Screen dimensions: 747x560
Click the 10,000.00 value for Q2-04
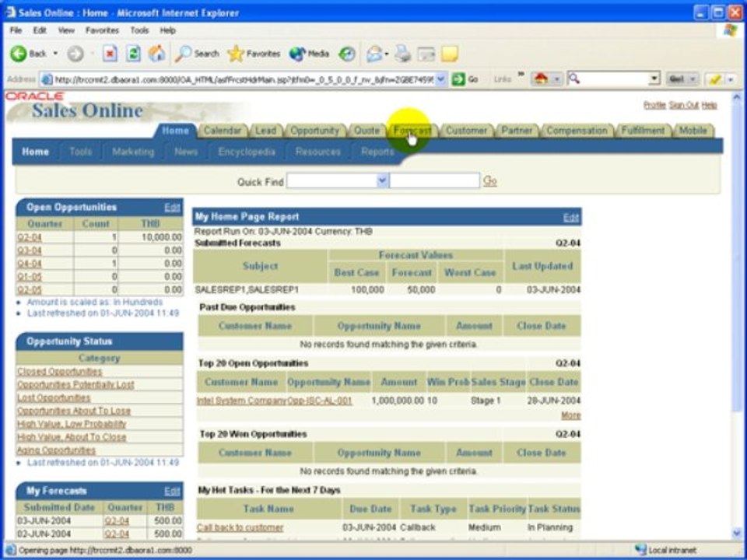click(162, 237)
